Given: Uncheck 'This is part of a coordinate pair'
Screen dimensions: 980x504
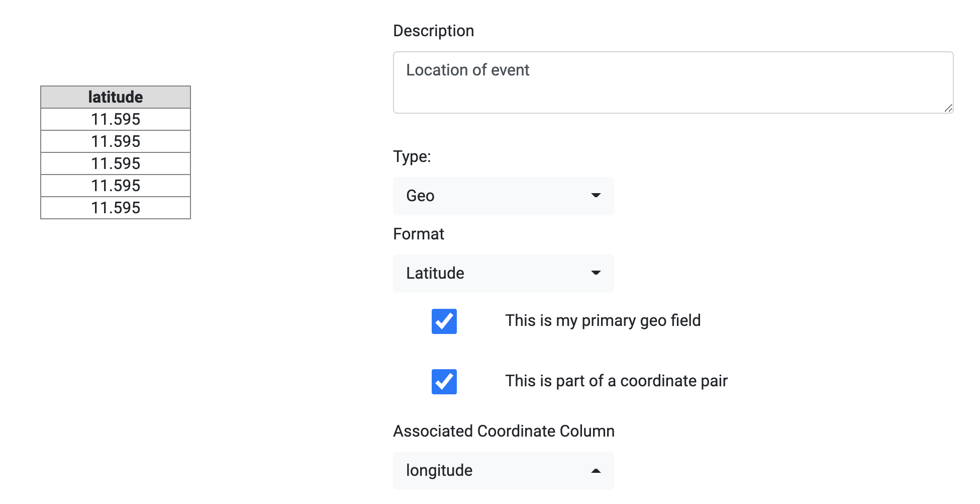Looking at the screenshot, I should (x=444, y=382).
